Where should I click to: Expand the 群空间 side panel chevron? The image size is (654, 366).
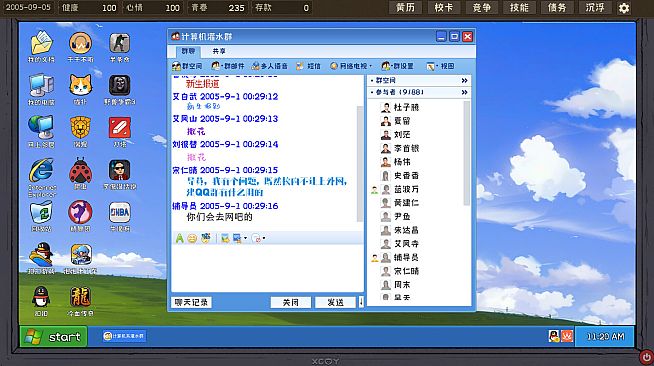click(x=464, y=80)
